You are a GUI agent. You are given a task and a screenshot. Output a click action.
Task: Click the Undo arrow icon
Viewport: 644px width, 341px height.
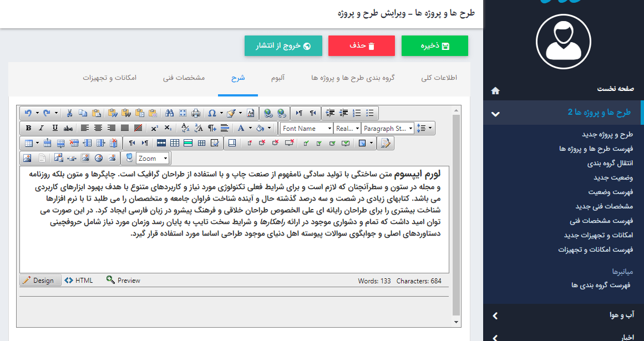(28, 113)
